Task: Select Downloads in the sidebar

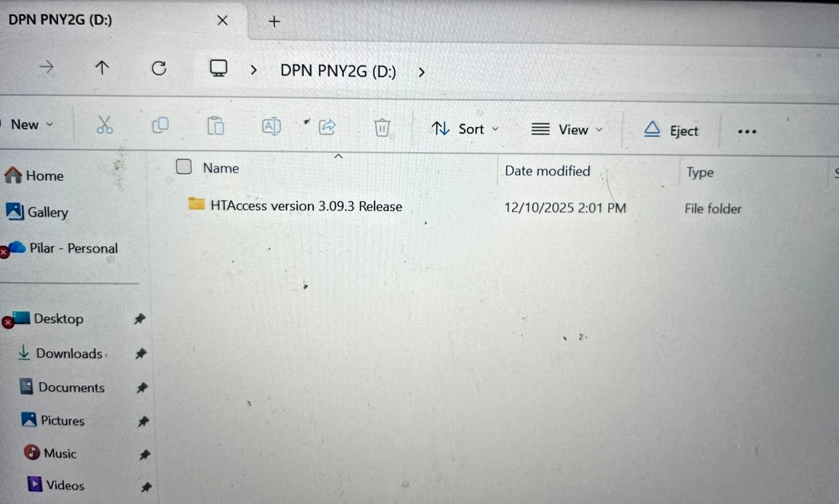Action: [68, 354]
